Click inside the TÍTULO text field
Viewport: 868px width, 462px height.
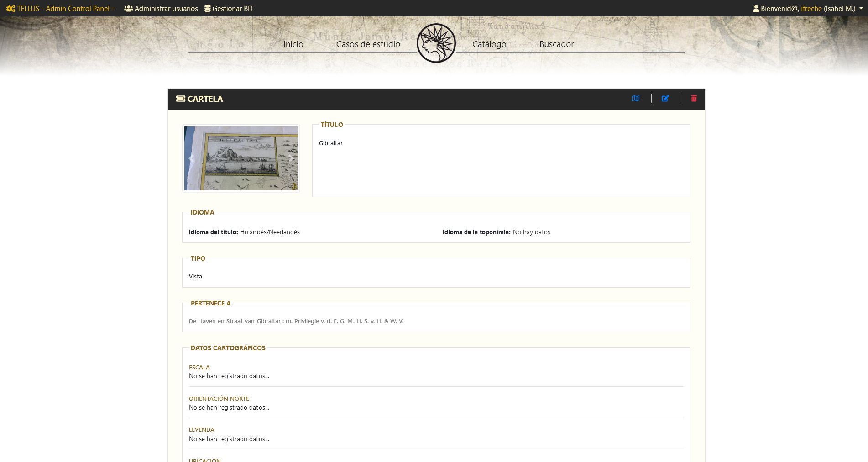(501, 160)
